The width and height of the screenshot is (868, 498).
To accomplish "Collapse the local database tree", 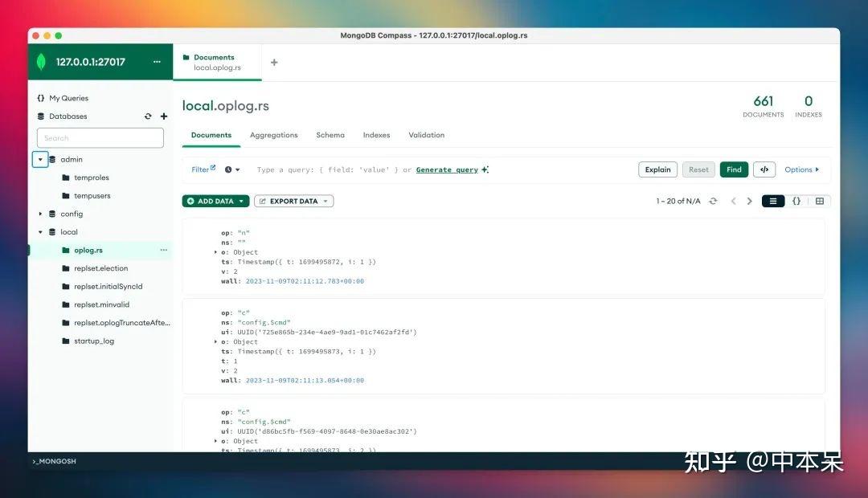I will (x=40, y=232).
